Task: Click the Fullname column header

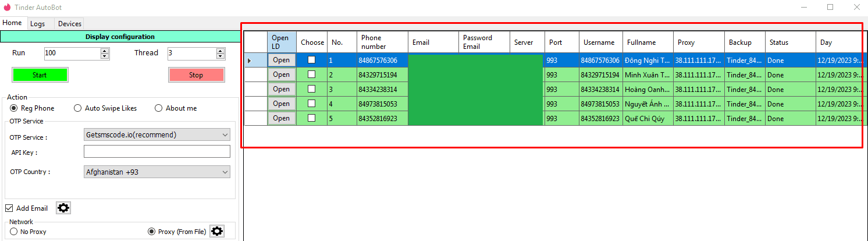Action: (x=648, y=42)
